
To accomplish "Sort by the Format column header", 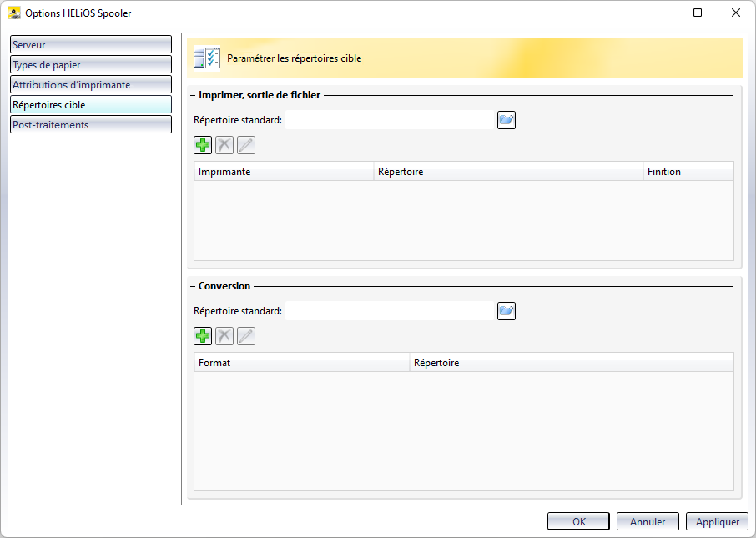I will coord(302,363).
